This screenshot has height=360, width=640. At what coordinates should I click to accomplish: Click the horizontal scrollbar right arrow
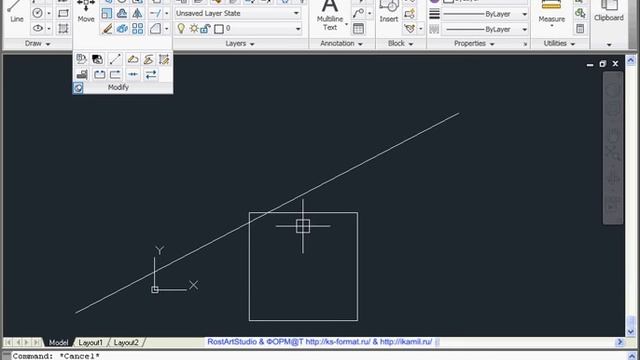pyautogui.click(x=620, y=342)
